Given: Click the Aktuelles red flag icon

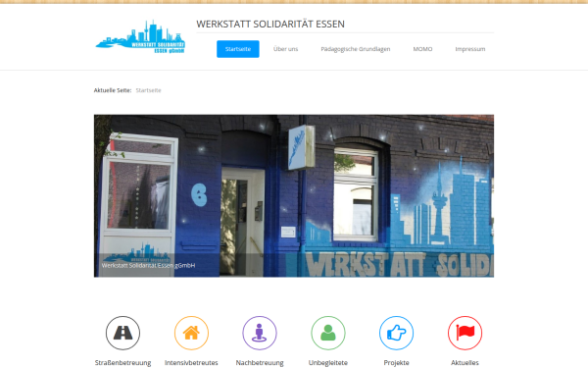Looking at the screenshot, I should [465, 333].
